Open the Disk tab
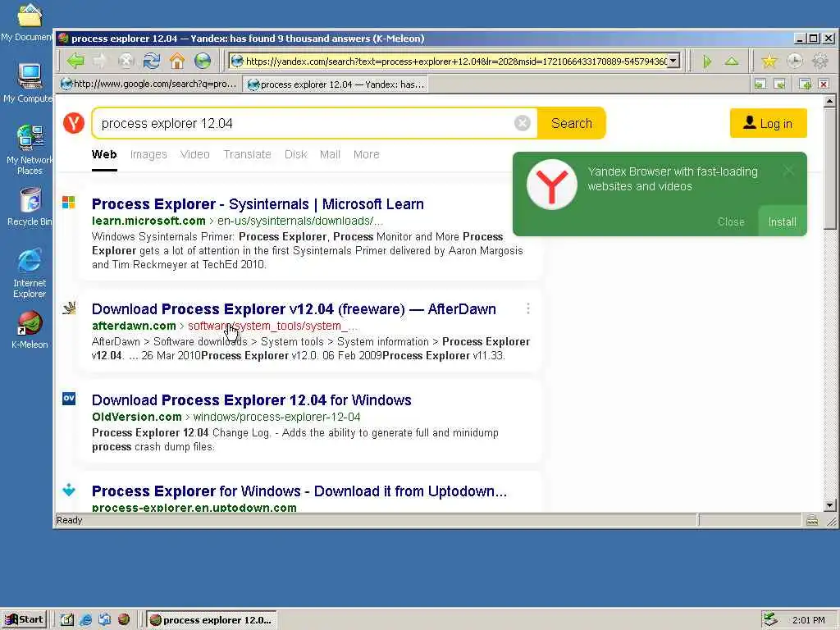Viewport: 840px width, 630px height. [295, 154]
